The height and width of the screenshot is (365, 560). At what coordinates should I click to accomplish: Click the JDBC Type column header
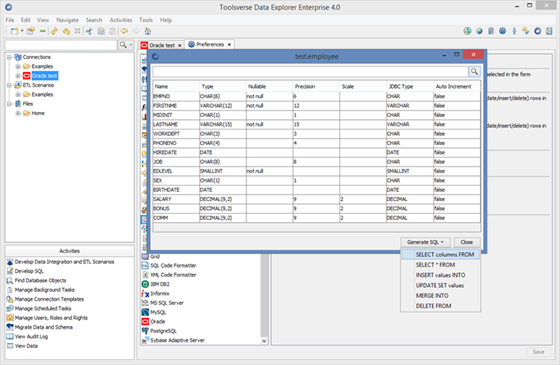(x=410, y=86)
